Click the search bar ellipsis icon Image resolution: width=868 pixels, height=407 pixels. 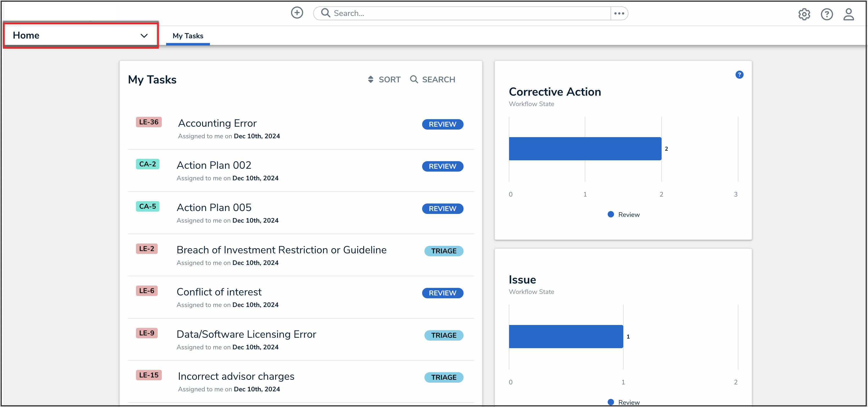point(619,13)
